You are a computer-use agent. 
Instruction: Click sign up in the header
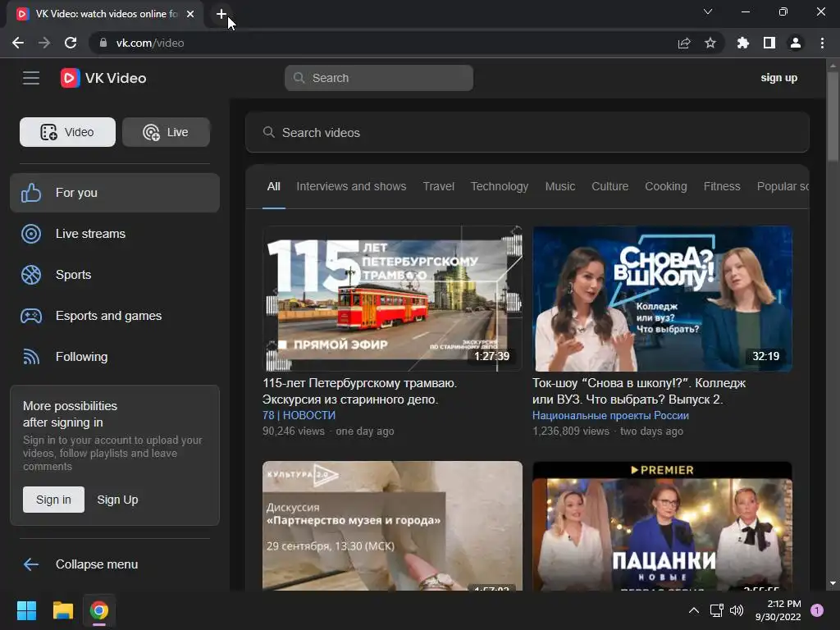pos(779,78)
